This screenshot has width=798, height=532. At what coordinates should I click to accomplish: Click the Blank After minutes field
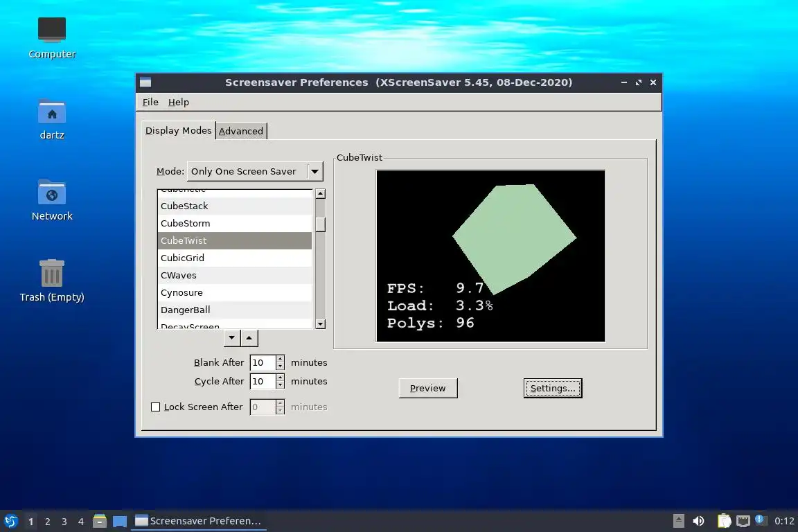click(263, 362)
